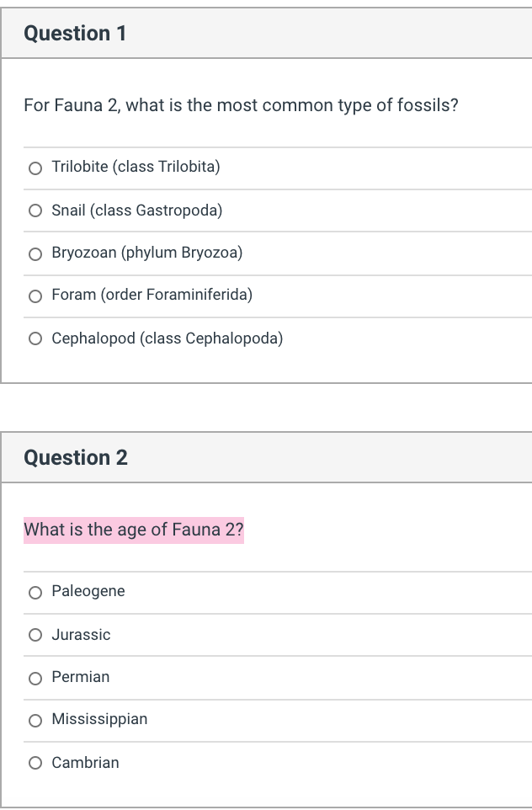Select the Jurassic radio button
Screen dimensions: 532x810
tap(35, 635)
